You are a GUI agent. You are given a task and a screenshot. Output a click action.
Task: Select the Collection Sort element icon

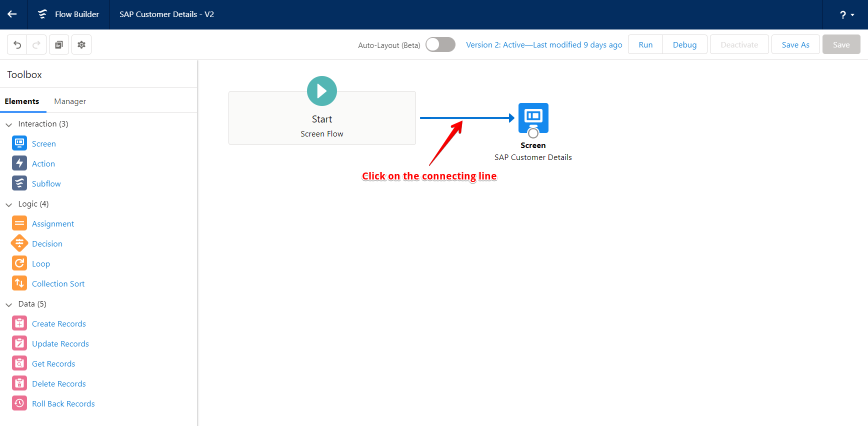pyautogui.click(x=19, y=283)
